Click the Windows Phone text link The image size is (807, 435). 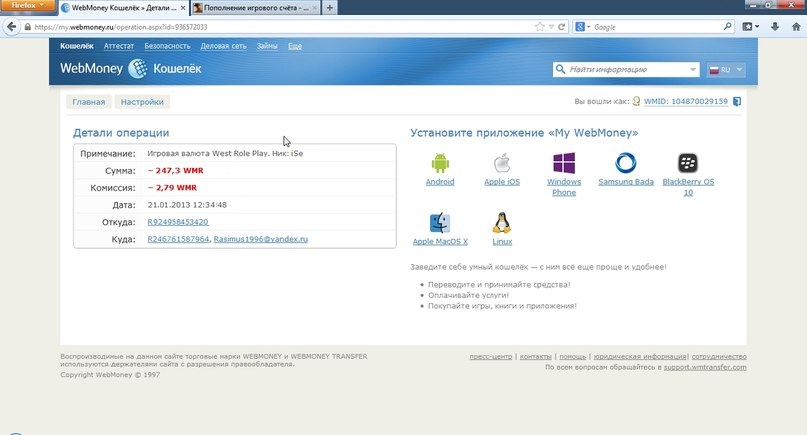pyautogui.click(x=564, y=187)
